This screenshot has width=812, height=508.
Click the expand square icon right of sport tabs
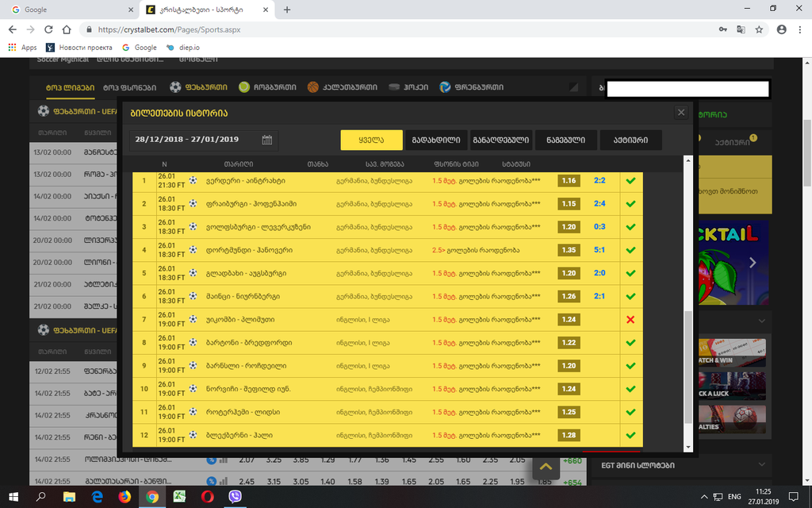pos(573,87)
